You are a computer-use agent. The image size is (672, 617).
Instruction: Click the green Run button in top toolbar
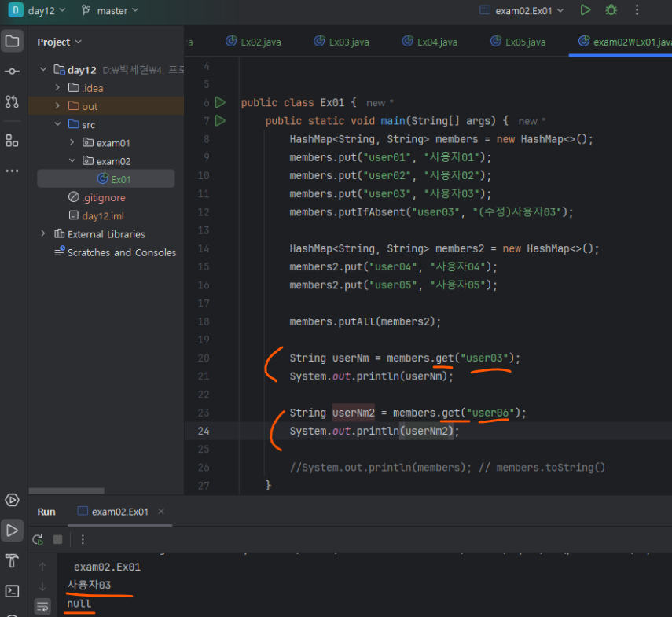click(585, 10)
